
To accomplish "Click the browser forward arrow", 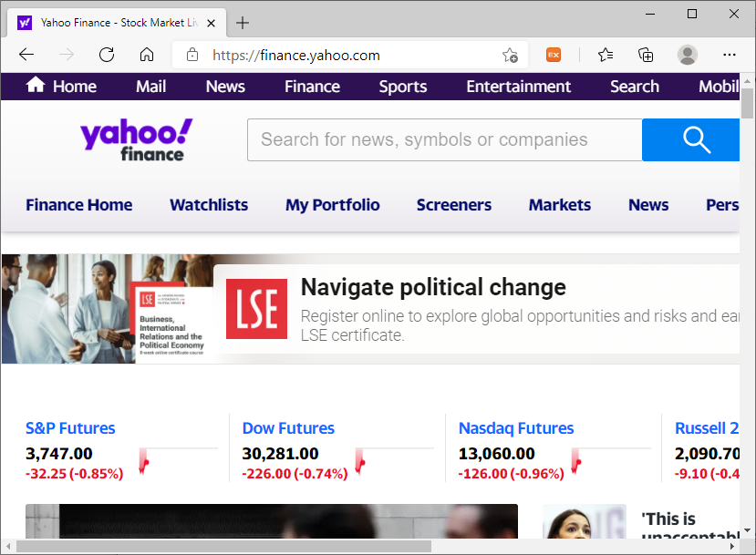I will coord(67,55).
